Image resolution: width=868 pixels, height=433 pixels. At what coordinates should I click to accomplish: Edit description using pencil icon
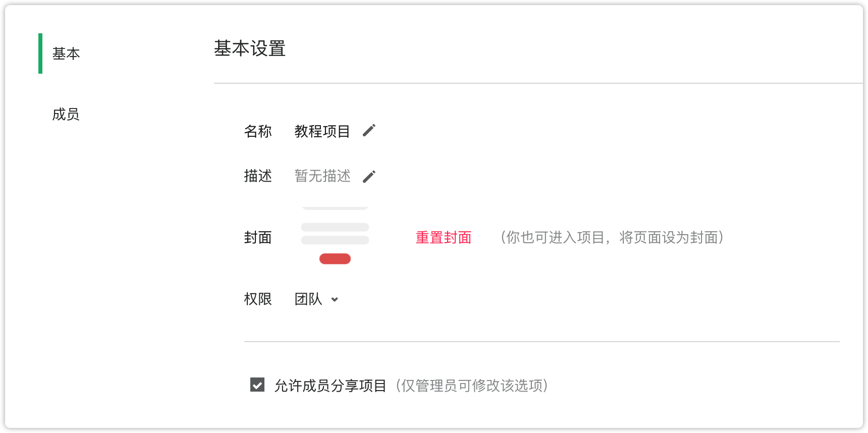tap(369, 176)
